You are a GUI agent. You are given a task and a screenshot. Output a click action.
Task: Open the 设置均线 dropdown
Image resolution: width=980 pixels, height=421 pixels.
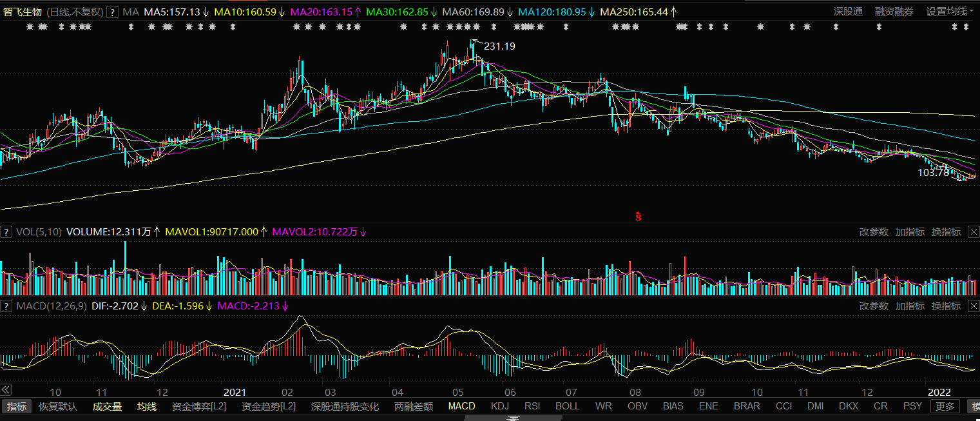pyautogui.click(x=950, y=12)
